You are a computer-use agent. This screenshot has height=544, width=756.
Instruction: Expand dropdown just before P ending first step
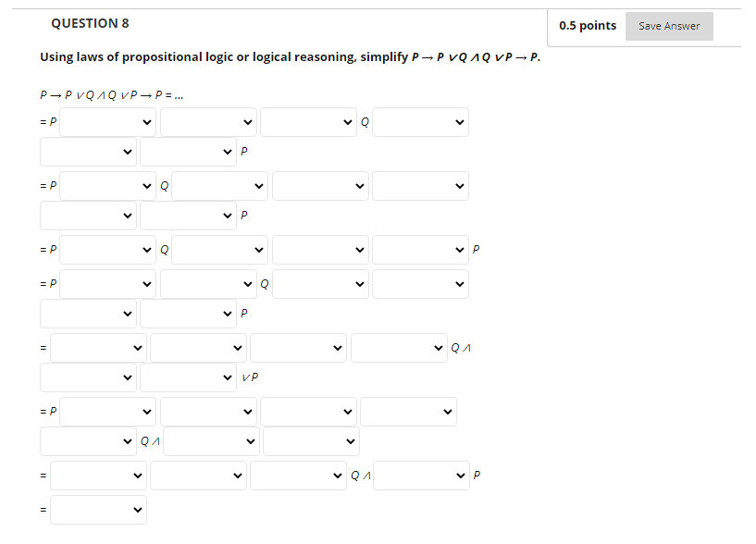pos(188,152)
